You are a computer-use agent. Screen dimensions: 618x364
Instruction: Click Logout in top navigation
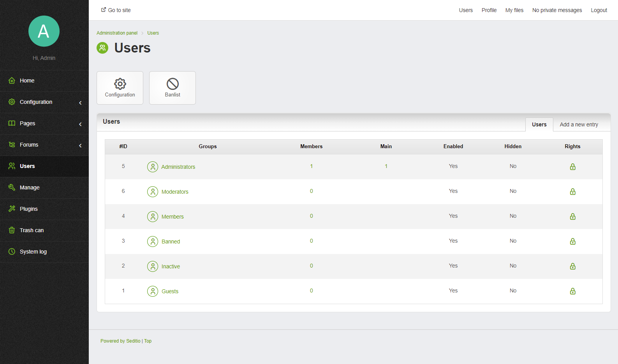click(x=599, y=10)
